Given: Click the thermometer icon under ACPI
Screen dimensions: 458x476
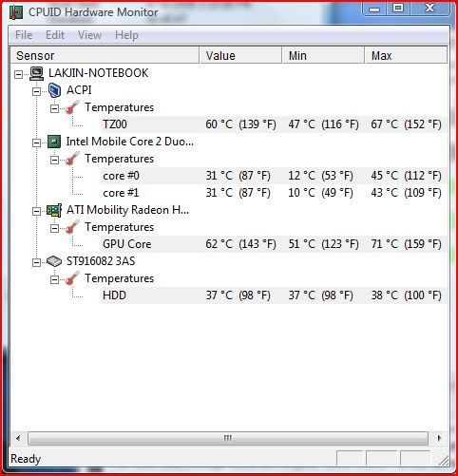Looking at the screenshot, I should coord(72,107).
